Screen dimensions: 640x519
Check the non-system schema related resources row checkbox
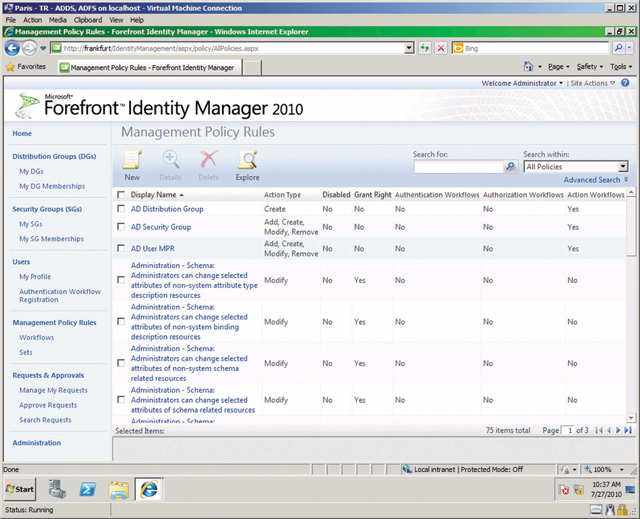pyautogui.click(x=121, y=363)
